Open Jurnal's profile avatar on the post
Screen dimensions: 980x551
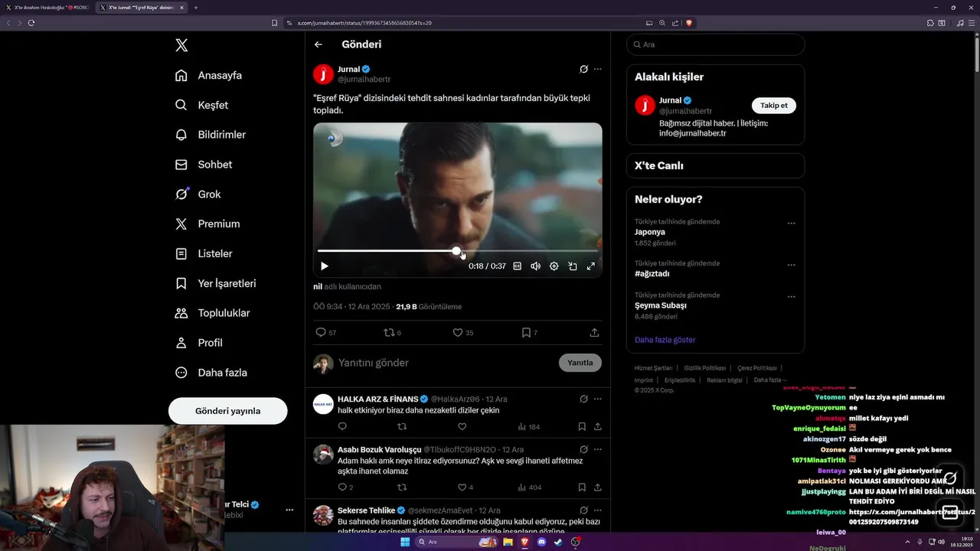click(x=323, y=74)
